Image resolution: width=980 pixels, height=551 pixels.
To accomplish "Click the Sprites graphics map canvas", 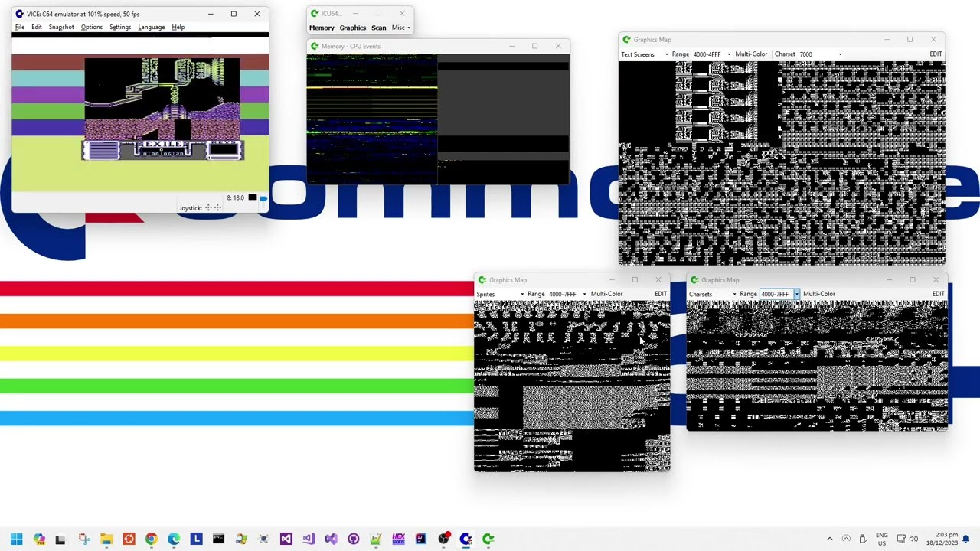I will click(572, 386).
